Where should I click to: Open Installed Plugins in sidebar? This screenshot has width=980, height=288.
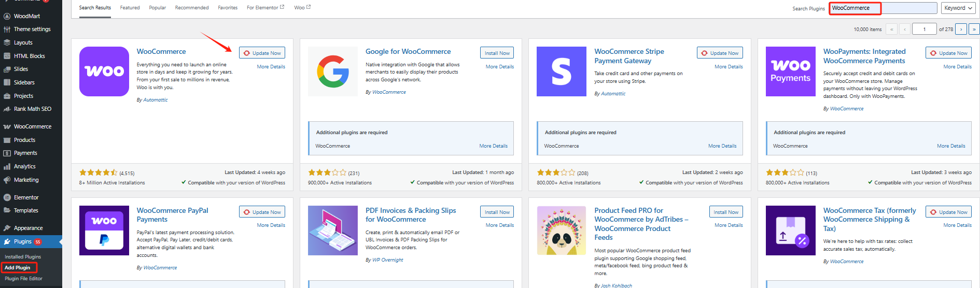(23, 257)
